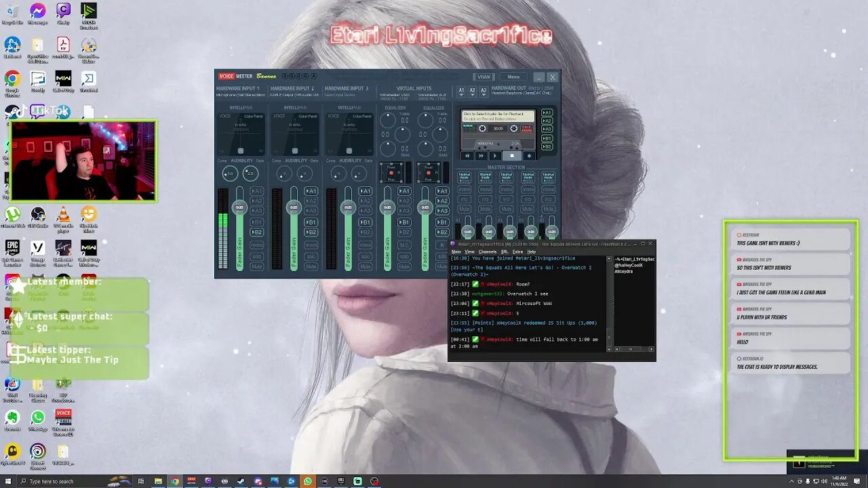Toggle A1 routing on Hardware Input 1 strip
Viewport: 868px width, 488px height.
[256, 191]
